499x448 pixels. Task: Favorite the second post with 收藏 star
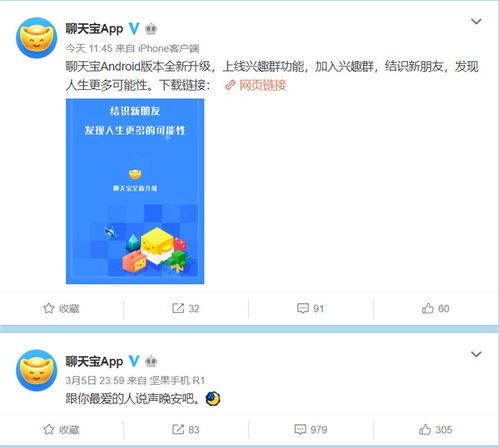[x=61, y=429]
